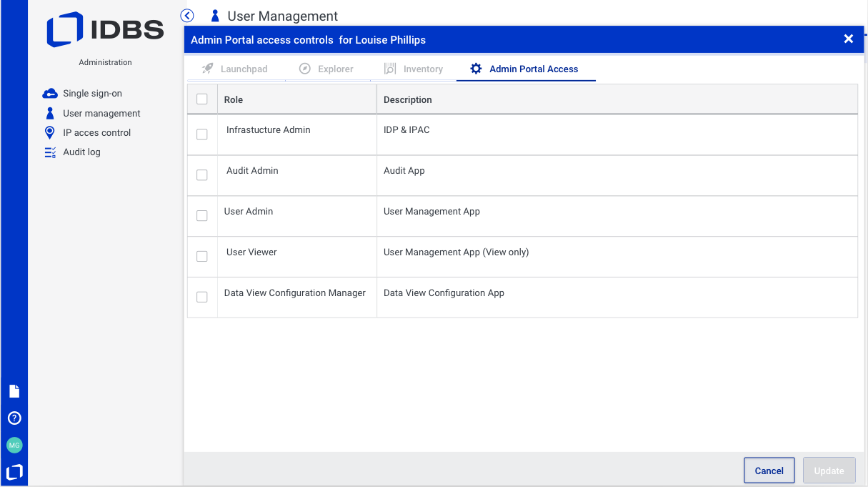Screen dimensions: 868x487
Task: Click the Single sign-on cloud icon
Action: click(x=50, y=94)
